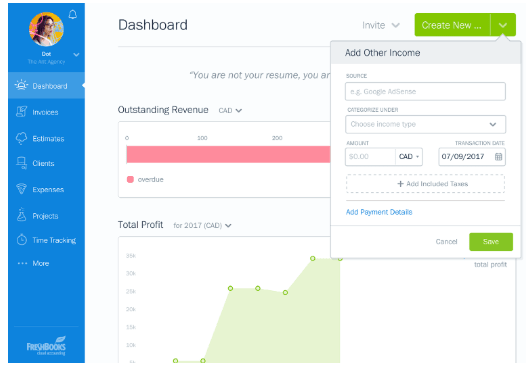Open the Choose income type dropdown

pos(425,124)
